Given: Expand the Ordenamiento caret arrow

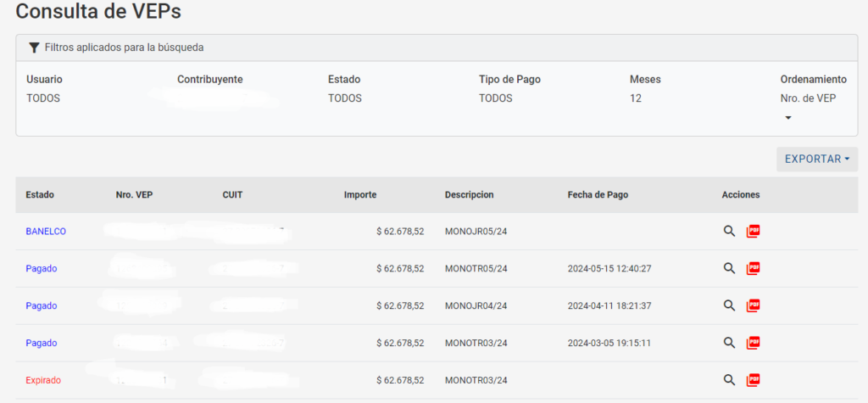Looking at the screenshot, I should click(x=787, y=118).
